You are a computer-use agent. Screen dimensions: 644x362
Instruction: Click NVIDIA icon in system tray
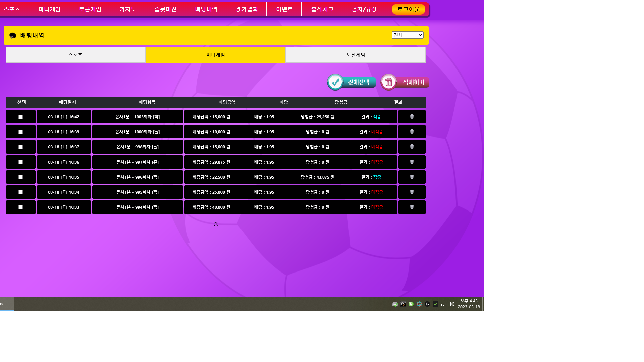435,304
